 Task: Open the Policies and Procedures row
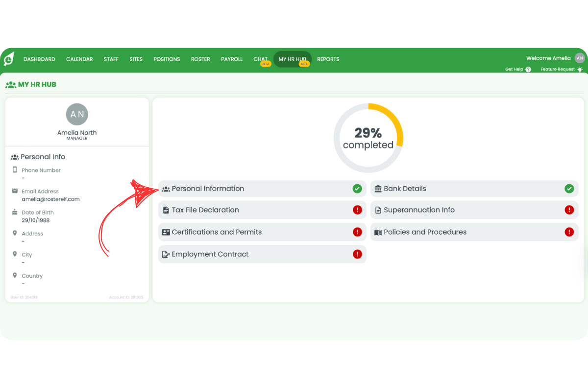point(425,232)
